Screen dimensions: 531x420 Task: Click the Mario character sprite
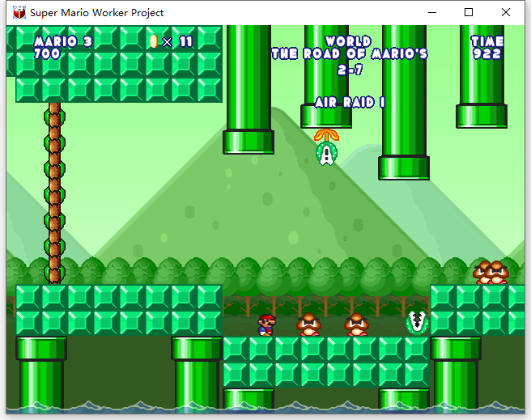coord(266,325)
